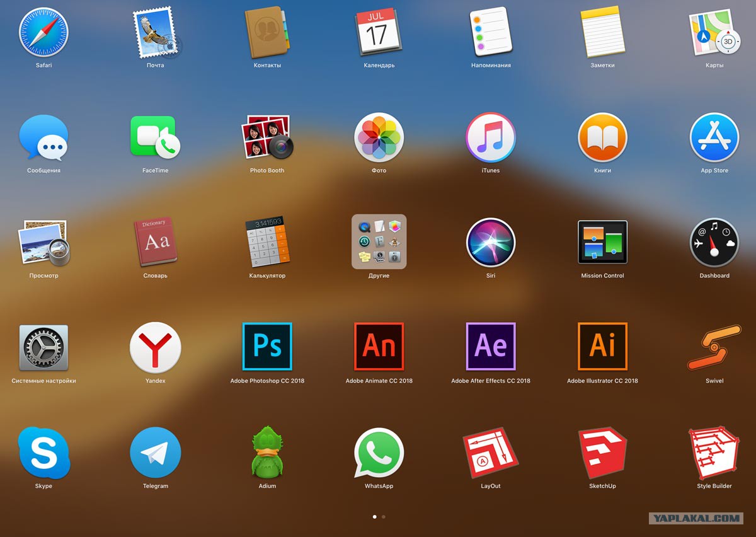Launch the Фото photos app
Screen dimensions: 756x537
pos(379,137)
